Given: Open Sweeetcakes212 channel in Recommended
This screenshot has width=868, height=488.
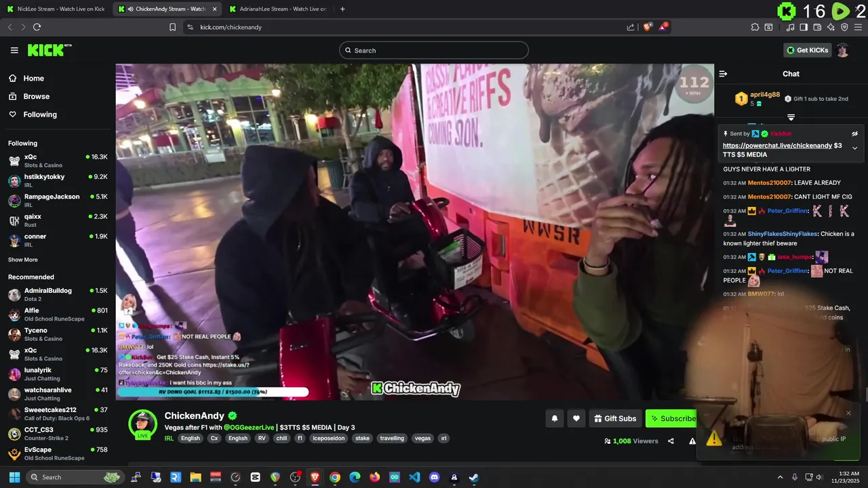Looking at the screenshot, I should (58, 413).
